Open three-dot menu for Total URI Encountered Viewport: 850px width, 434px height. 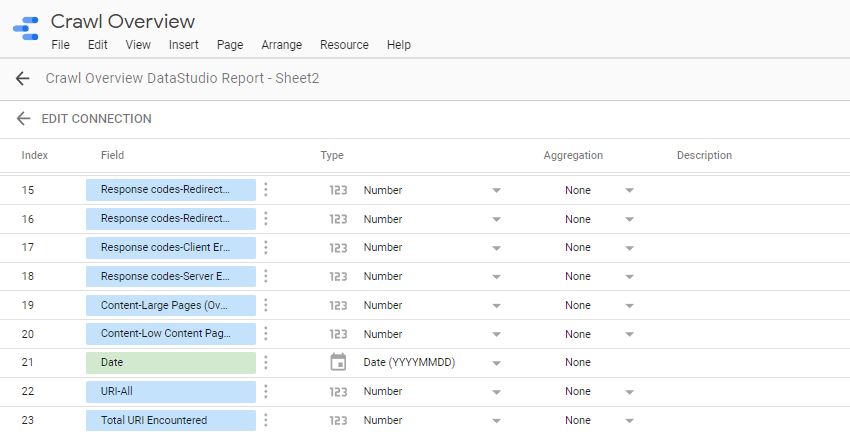pos(266,420)
